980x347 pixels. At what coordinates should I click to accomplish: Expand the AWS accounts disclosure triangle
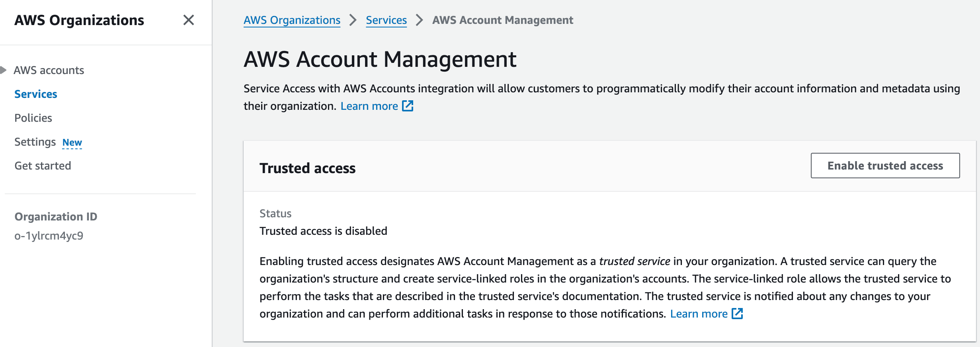pyautogui.click(x=4, y=70)
